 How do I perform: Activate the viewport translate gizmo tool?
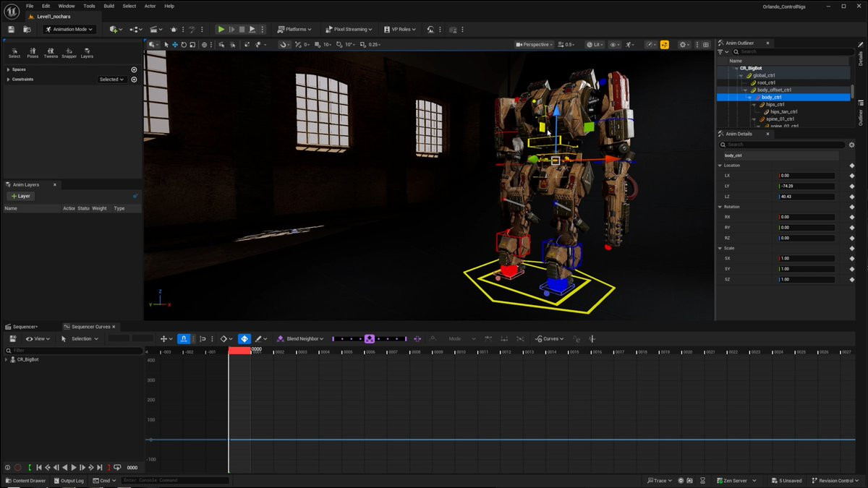(175, 45)
